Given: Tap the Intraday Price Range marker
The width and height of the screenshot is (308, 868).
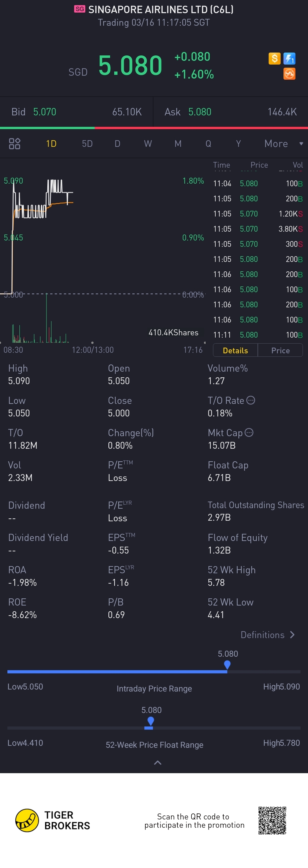Looking at the screenshot, I should (x=227, y=665).
